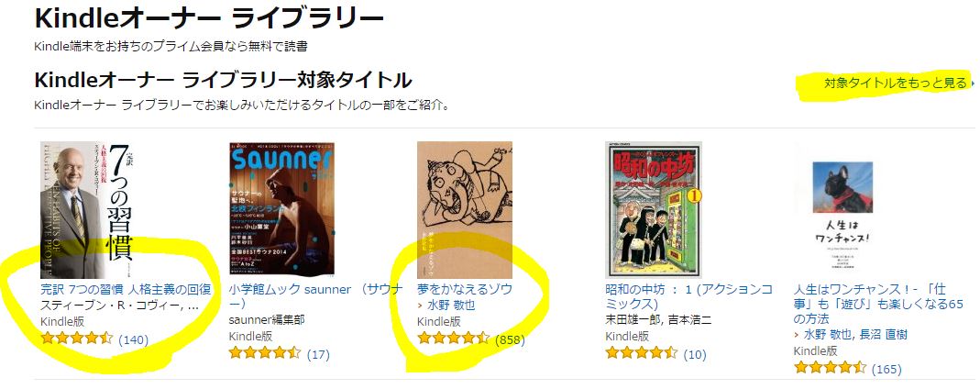980x389 pixels.
Task: Click star rating of saunner magazine
Action: click(265, 353)
